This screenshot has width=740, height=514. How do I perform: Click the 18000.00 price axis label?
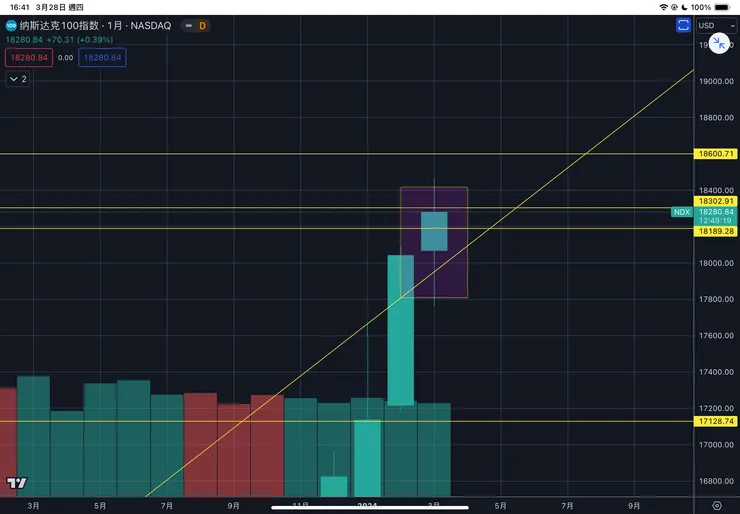point(716,263)
